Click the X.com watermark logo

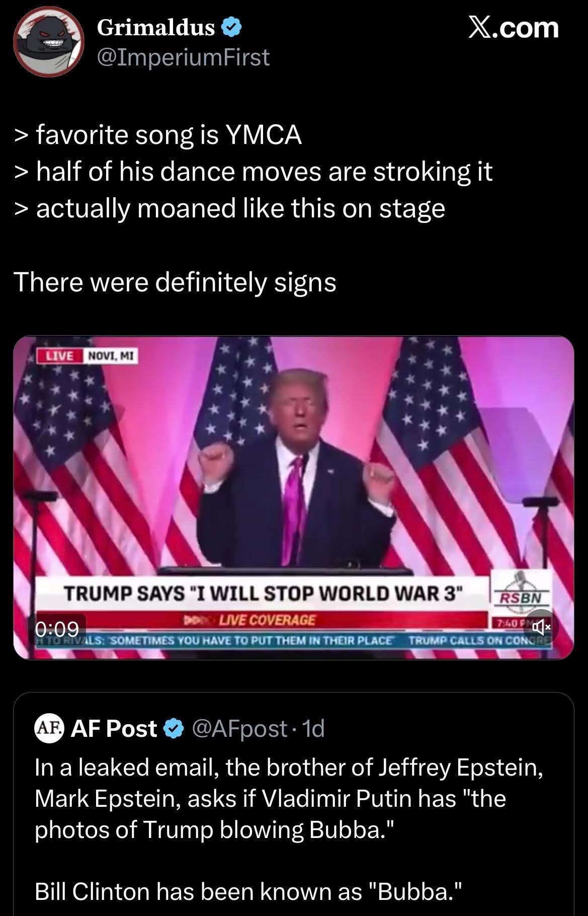coord(513,28)
